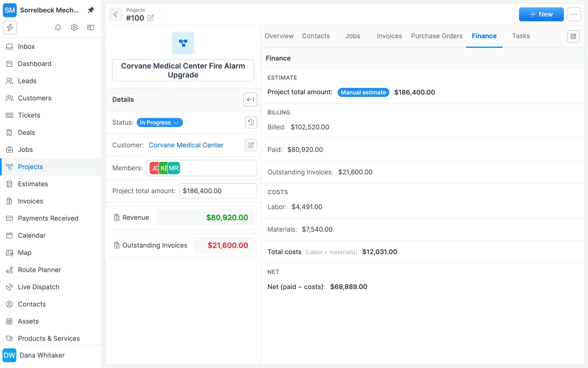Open Calendar from the sidebar
The width and height of the screenshot is (588, 368).
51,236
